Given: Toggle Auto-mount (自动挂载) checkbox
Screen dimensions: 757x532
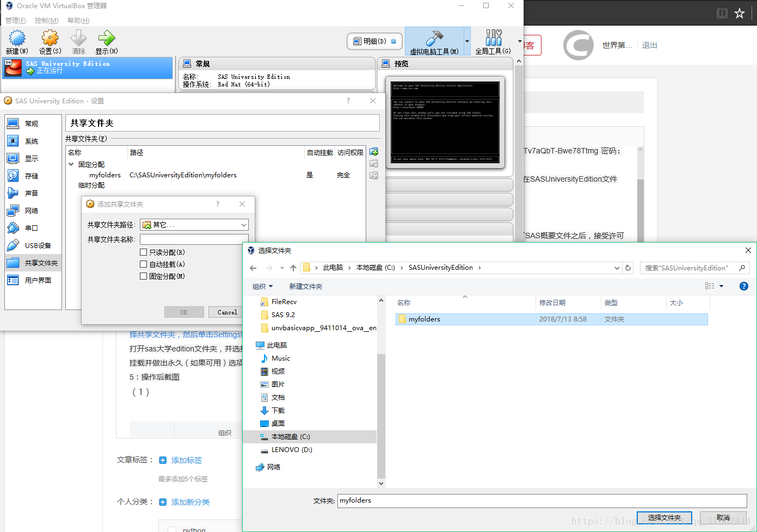Looking at the screenshot, I should coord(144,264).
